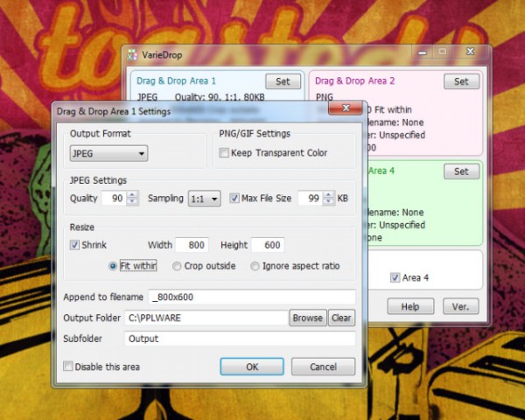
Task: Close the Area 1 Settings dialog
Action: tap(346, 108)
